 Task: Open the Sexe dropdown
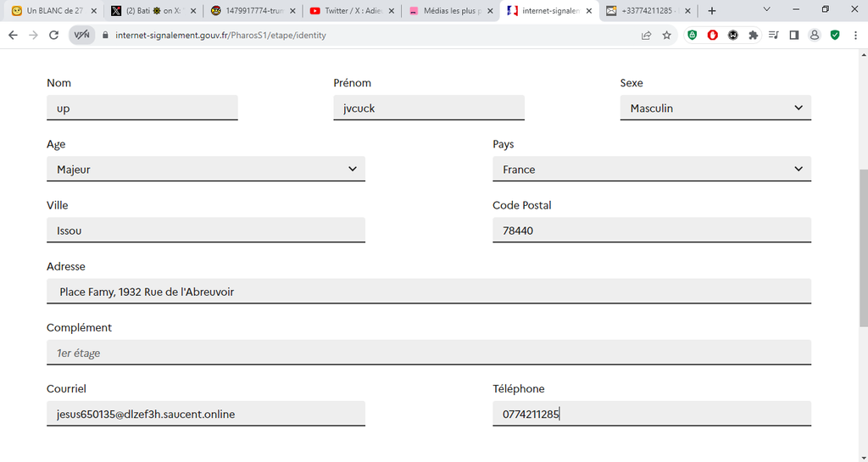pos(715,108)
